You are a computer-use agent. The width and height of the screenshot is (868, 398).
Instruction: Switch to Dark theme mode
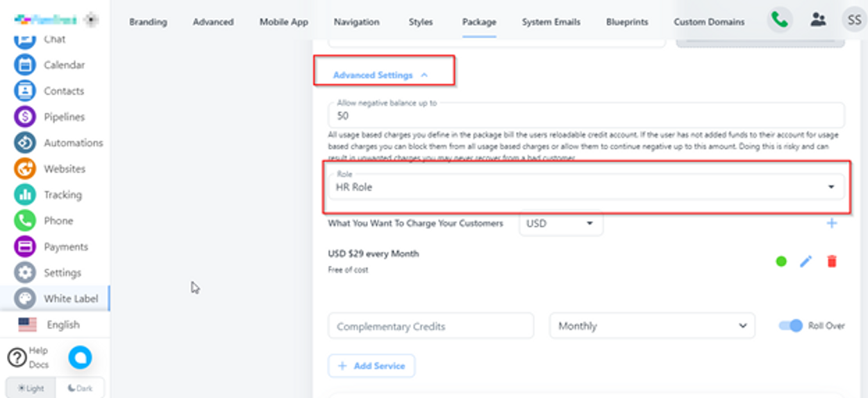point(81,388)
